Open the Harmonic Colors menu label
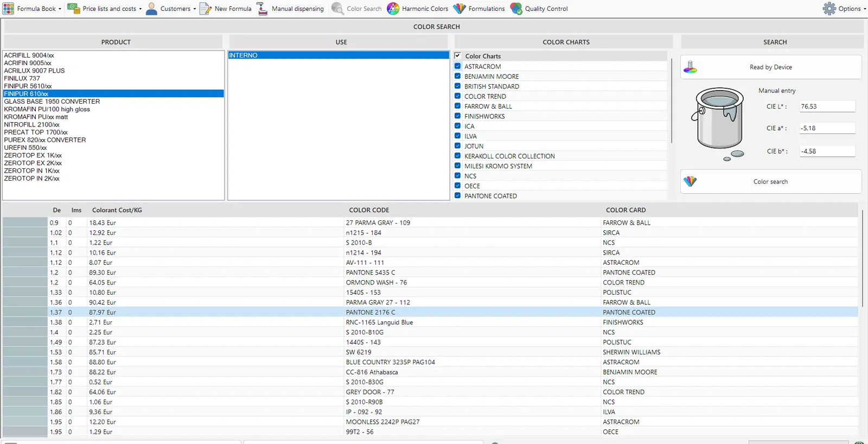This screenshot has width=868, height=444. coord(425,9)
